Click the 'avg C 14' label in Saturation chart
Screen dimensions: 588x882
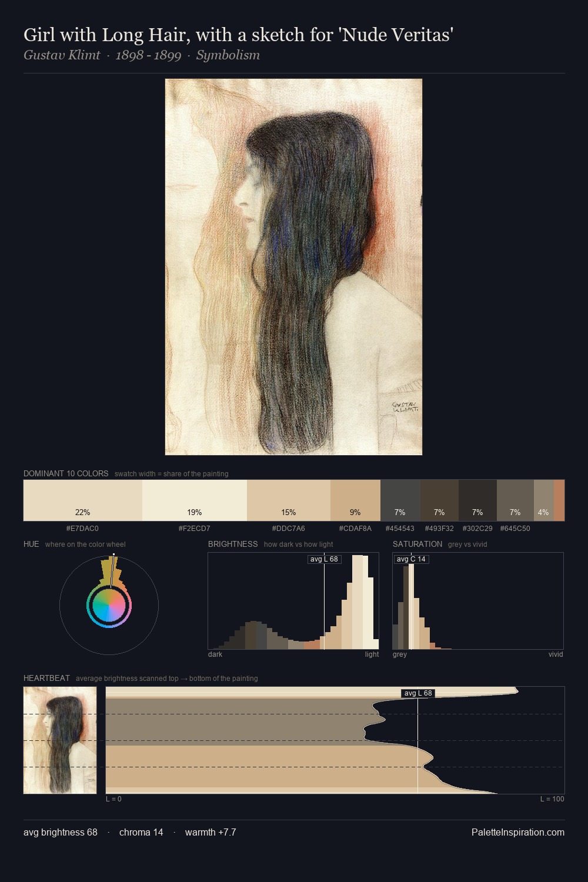(411, 559)
